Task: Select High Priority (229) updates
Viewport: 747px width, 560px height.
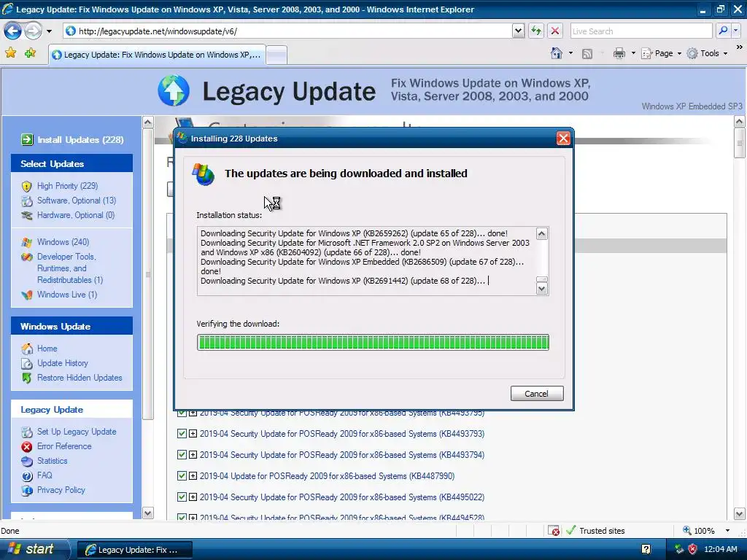Action: tap(67, 186)
